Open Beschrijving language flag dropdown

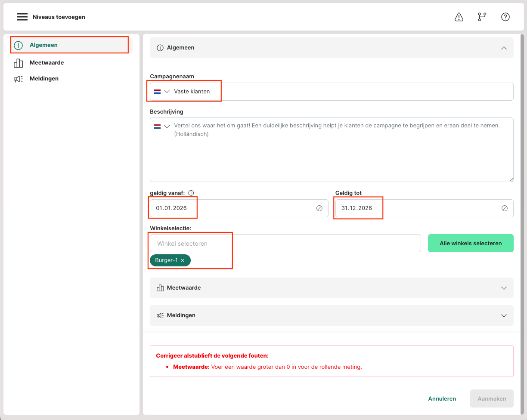click(162, 127)
